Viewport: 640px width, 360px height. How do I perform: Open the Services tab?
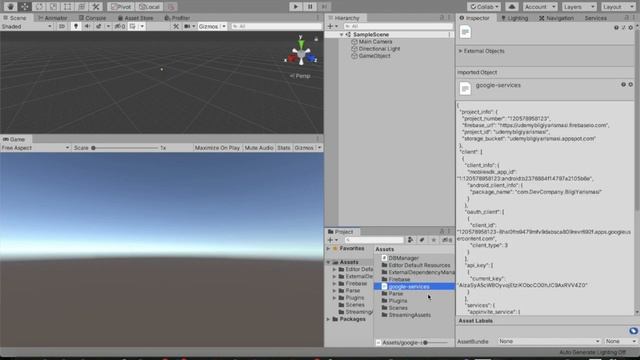click(x=595, y=18)
